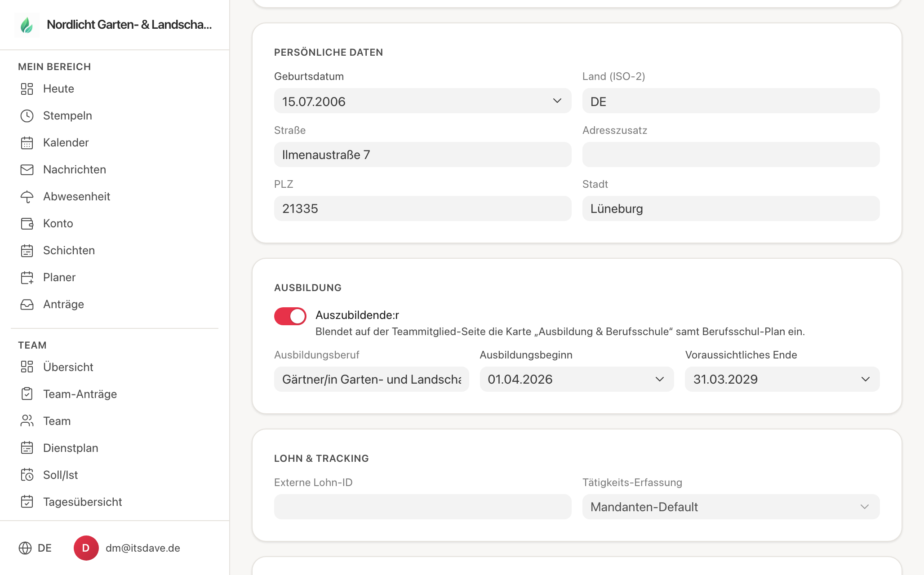This screenshot has width=924, height=575.
Task: Open the Ausbildungsbeginn date dropdown
Action: [577, 379]
